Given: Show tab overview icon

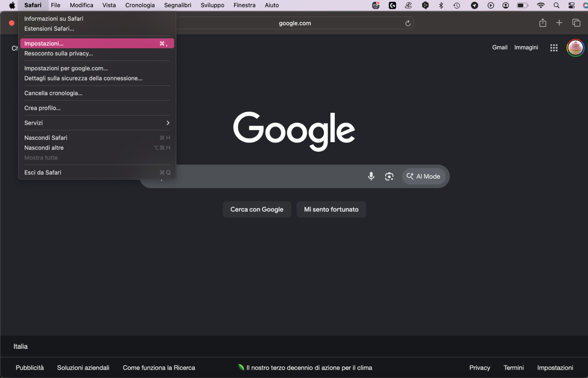Looking at the screenshot, I should 576,23.
